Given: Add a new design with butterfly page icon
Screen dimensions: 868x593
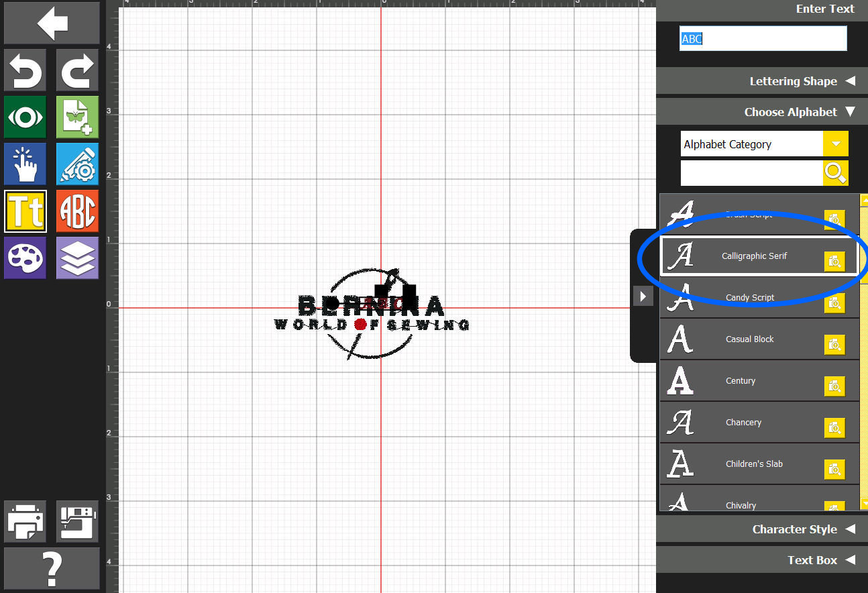Looking at the screenshot, I should click(77, 117).
